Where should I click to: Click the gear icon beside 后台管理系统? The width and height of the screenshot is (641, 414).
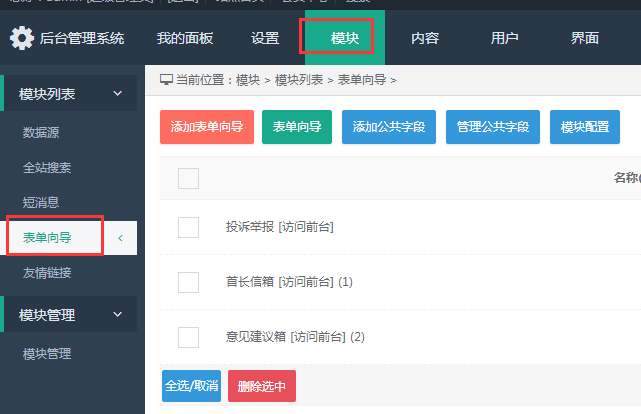22,38
